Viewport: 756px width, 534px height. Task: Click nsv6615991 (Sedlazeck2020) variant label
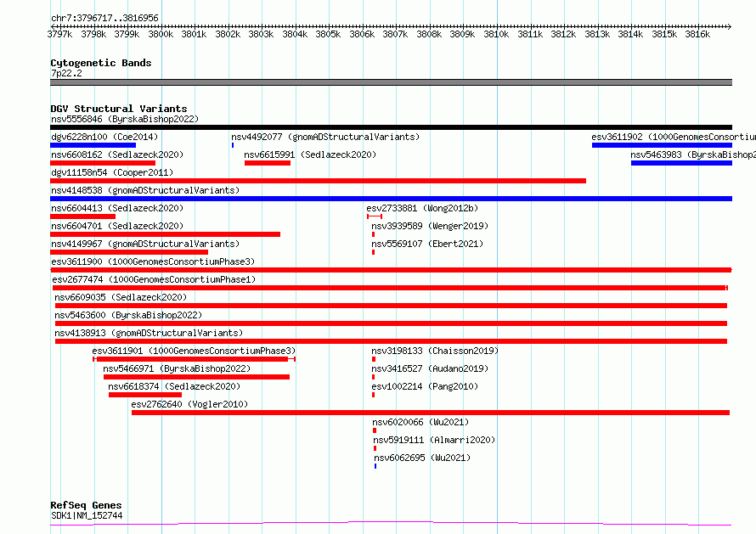[x=310, y=155]
